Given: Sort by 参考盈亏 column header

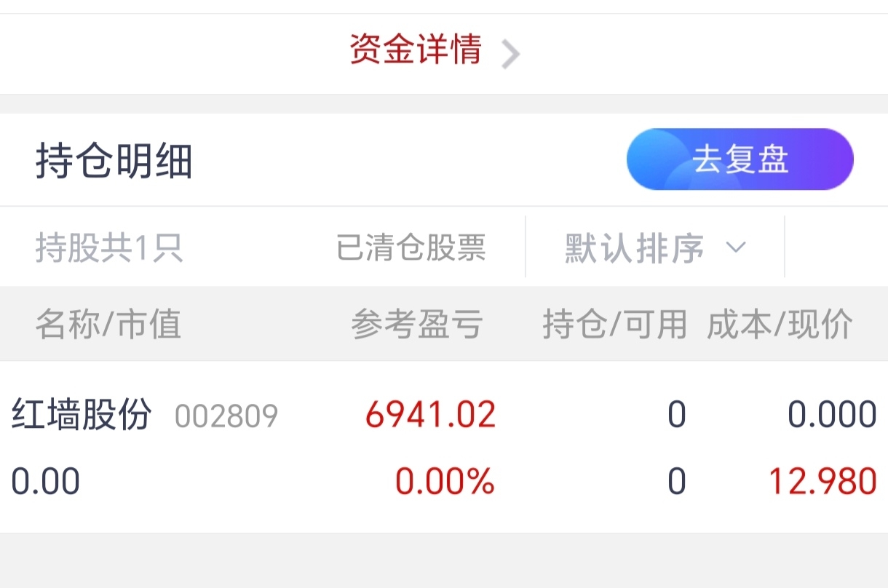Looking at the screenshot, I should tap(417, 324).
